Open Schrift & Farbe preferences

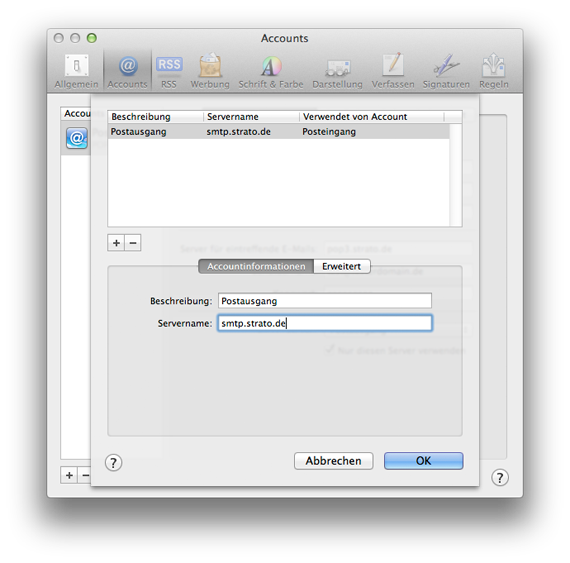tap(271, 72)
